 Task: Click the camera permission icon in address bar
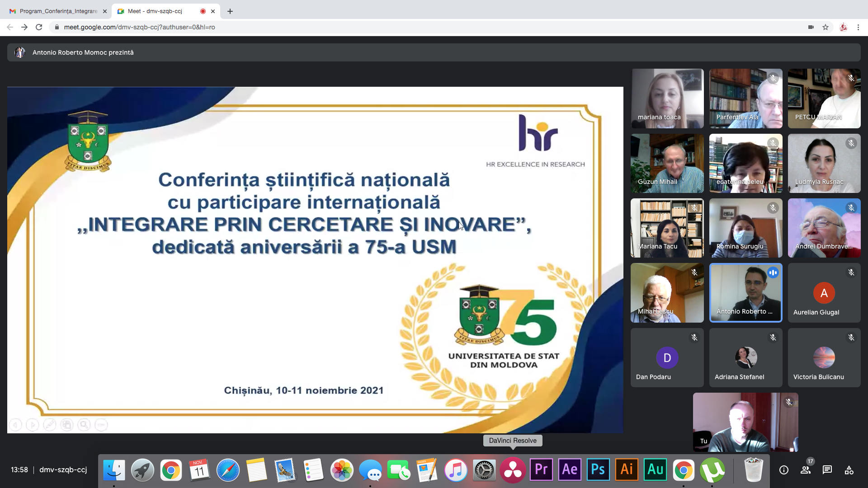(x=811, y=27)
